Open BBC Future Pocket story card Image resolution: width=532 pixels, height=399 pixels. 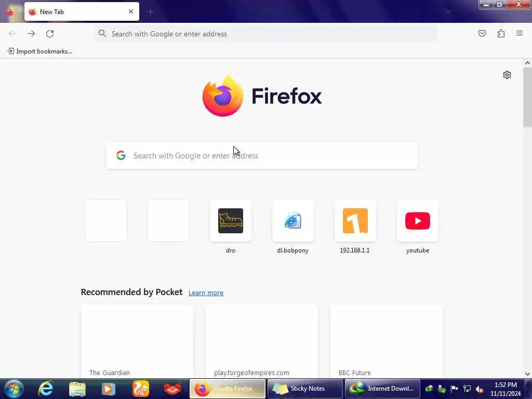click(x=387, y=341)
